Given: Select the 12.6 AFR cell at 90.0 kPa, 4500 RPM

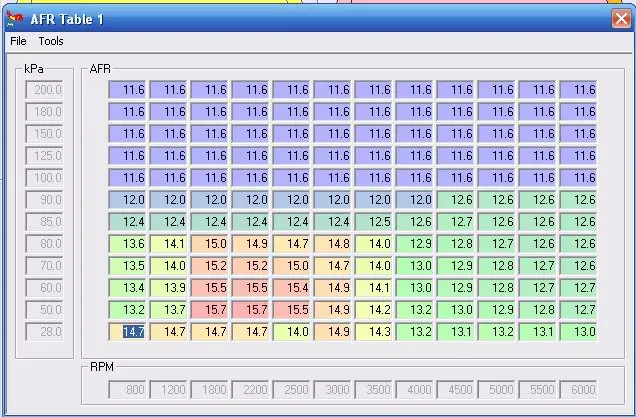Looking at the screenshot, I should pos(456,200).
